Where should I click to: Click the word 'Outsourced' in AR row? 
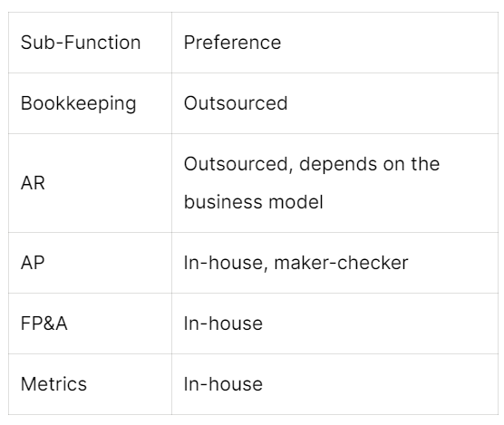tap(237, 164)
